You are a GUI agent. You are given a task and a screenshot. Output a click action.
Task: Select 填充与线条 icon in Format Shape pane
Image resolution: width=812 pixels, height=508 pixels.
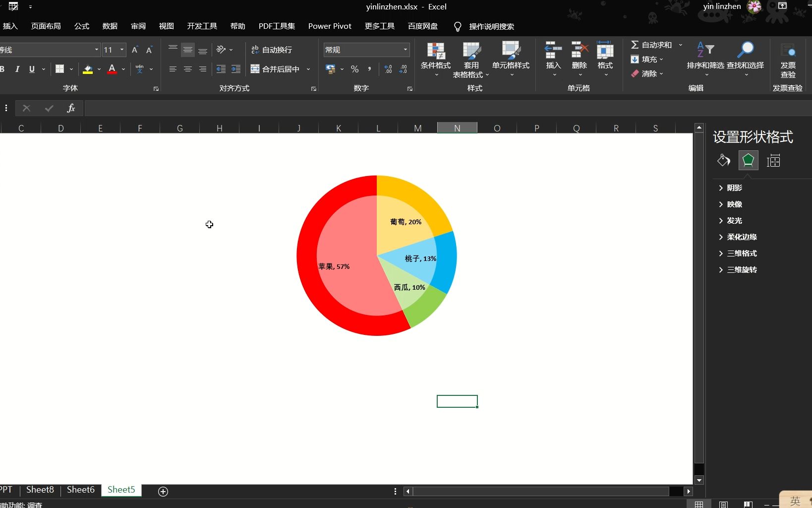[x=723, y=160]
